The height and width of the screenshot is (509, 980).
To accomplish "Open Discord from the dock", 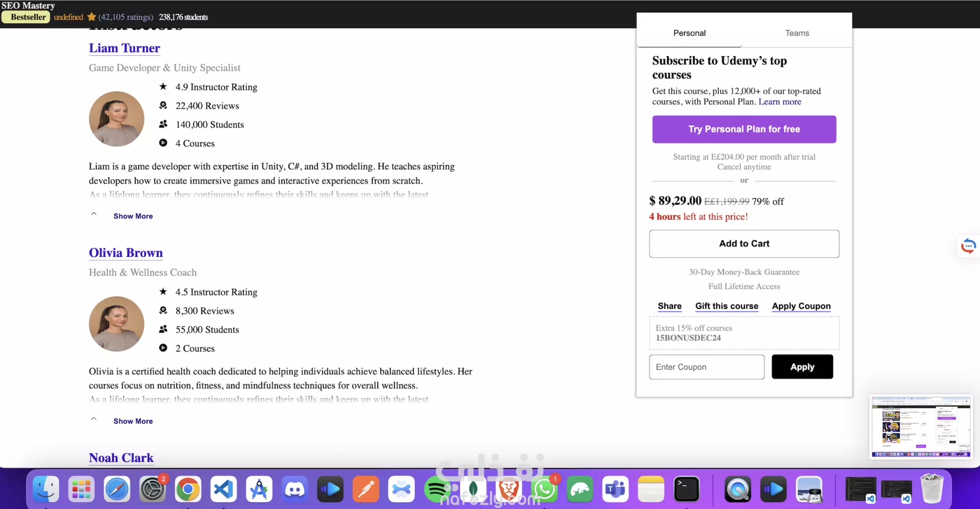I will (295, 490).
